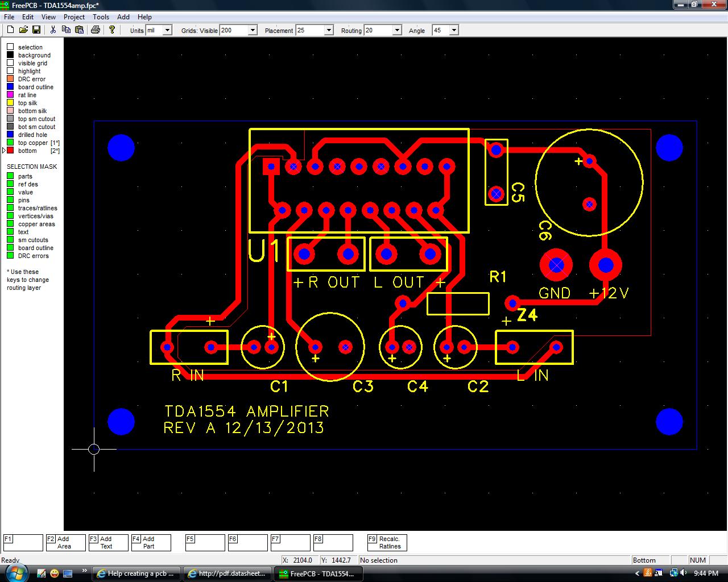Click the top sm cutout layer swatch
The height and width of the screenshot is (582, 728).
(x=10, y=119)
